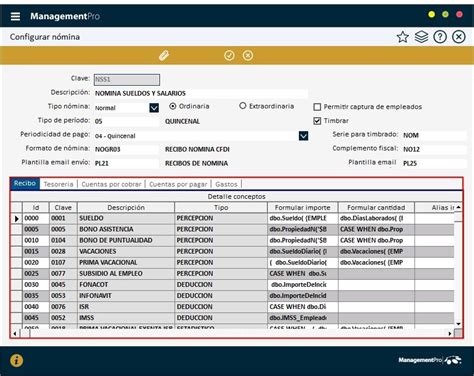Viewport: 474px width, 376px height.
Task: Click the paperclip attachment icon
Action: (164, 55)
